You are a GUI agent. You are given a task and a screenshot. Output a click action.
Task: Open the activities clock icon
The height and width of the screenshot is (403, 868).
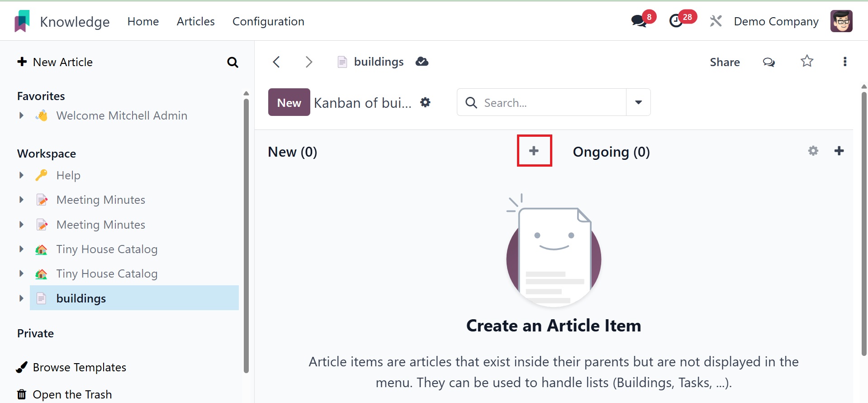[676, 21]
